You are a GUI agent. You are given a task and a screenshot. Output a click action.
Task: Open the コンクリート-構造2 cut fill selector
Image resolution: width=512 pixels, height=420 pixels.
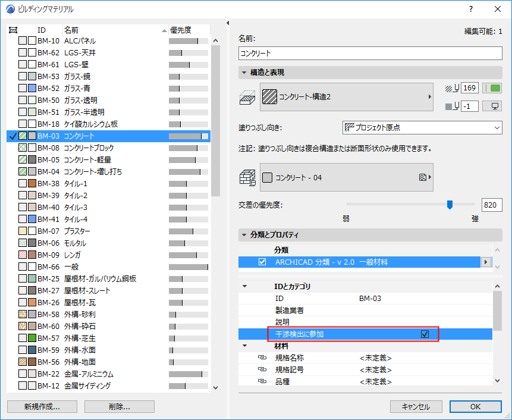tap(347, 97)
